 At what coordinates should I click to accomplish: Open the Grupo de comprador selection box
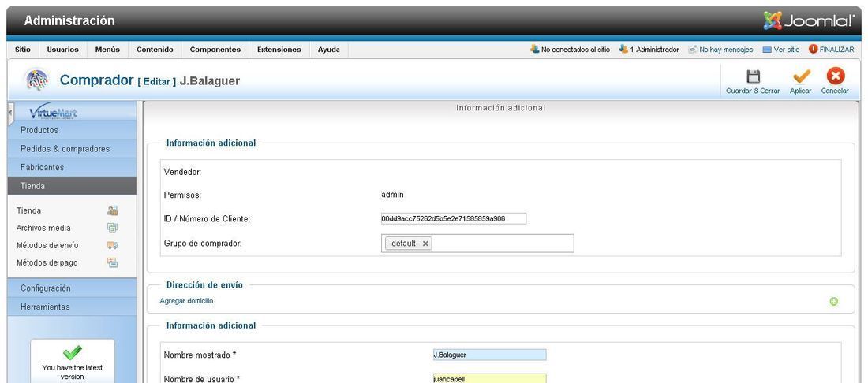coord(477,244)
